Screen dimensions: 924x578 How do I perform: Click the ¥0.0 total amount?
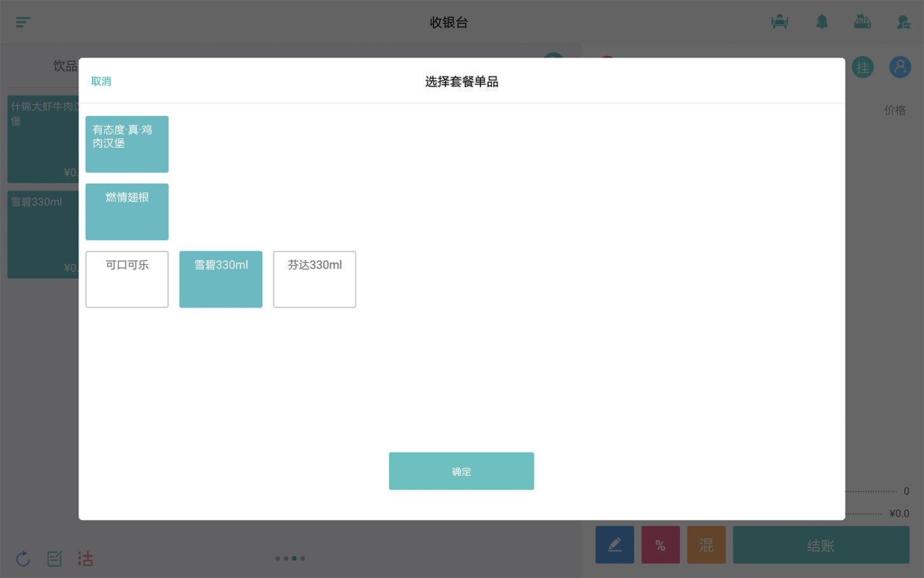tap(899, 513)
